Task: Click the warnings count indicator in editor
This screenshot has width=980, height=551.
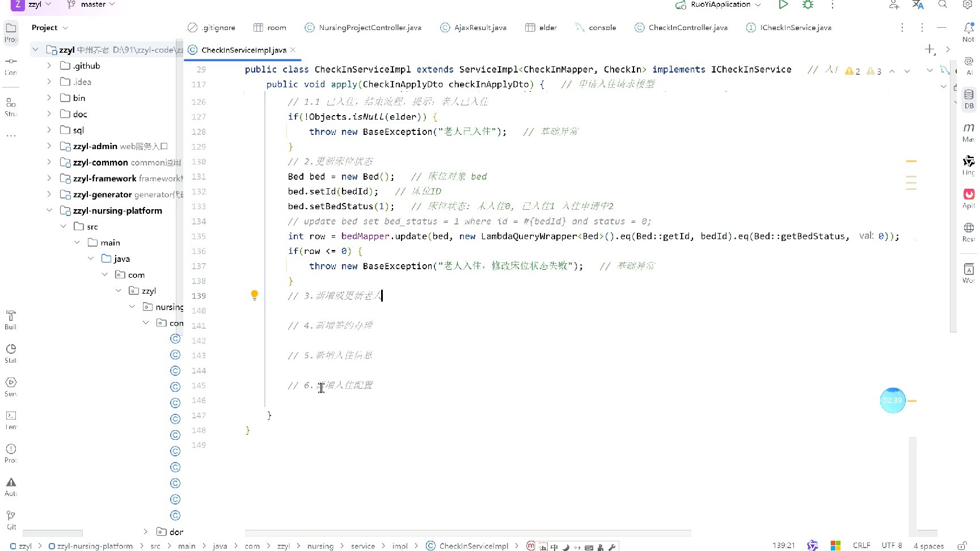Action: 863,71
